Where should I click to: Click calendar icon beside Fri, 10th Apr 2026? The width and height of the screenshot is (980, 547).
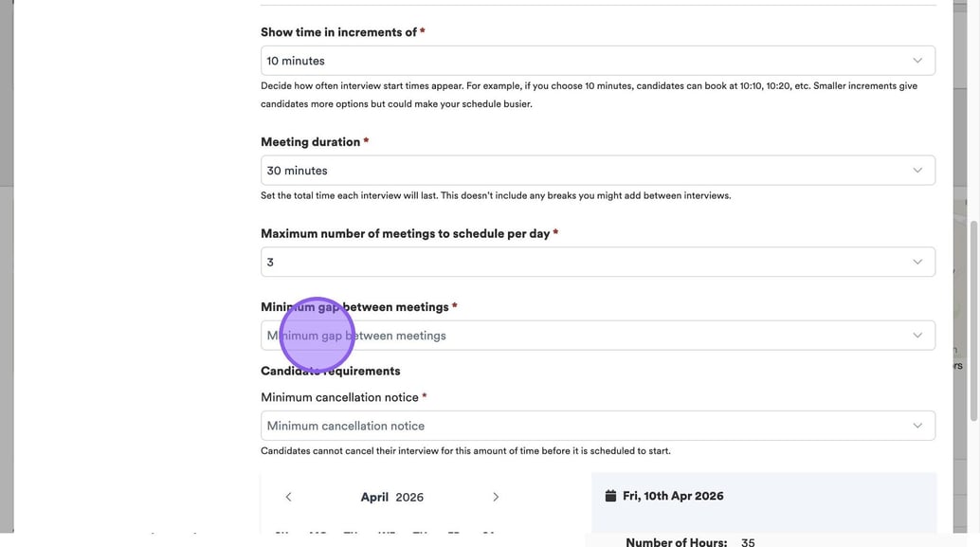point(610,496)
